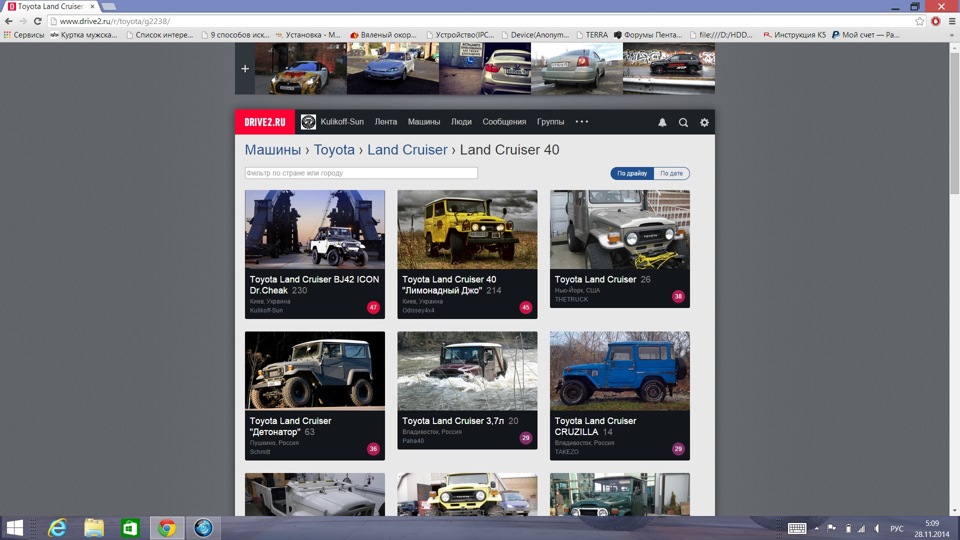This screenshot has width=960, height=540.
Task: Switch to Chrome on the taskbar
Action: pyautogui.click(x=167, y=528)
